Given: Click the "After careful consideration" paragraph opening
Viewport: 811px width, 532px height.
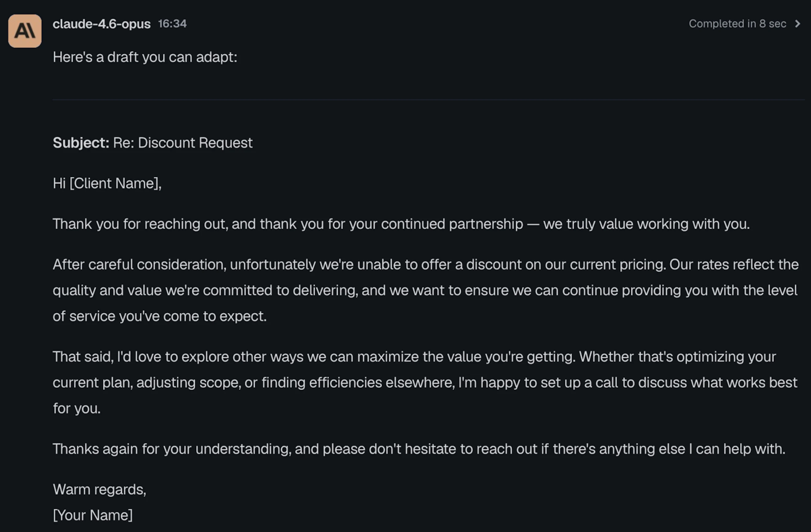Looking at the screenshot, I should [139, 265].
